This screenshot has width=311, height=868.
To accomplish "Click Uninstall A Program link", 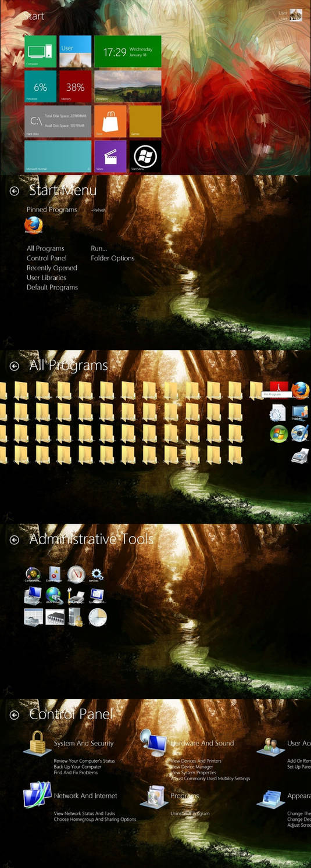I will click(190, 814).
